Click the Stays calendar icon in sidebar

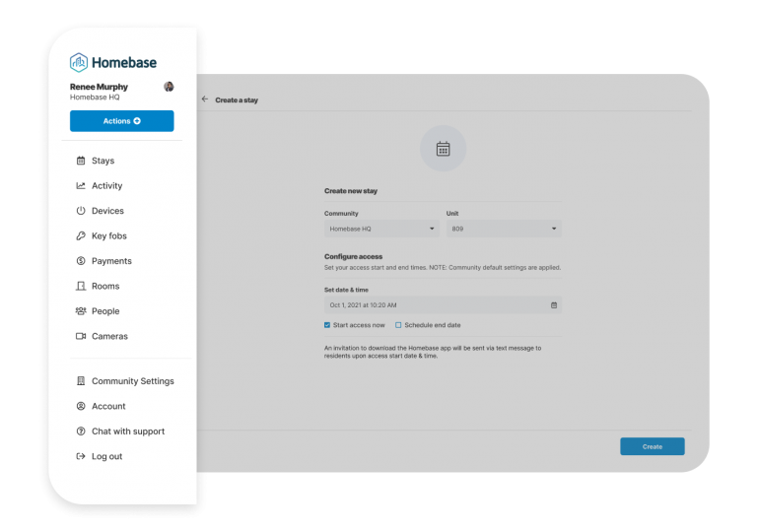[81, 161]
